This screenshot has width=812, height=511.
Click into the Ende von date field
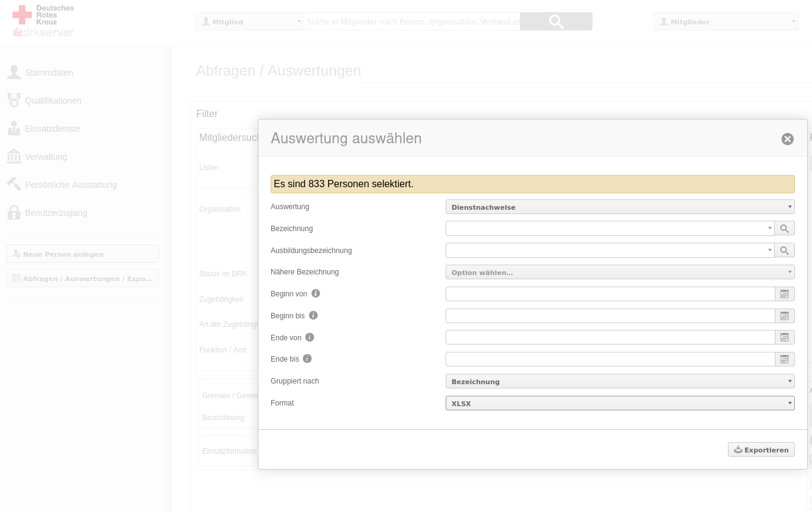click(610, 337)
